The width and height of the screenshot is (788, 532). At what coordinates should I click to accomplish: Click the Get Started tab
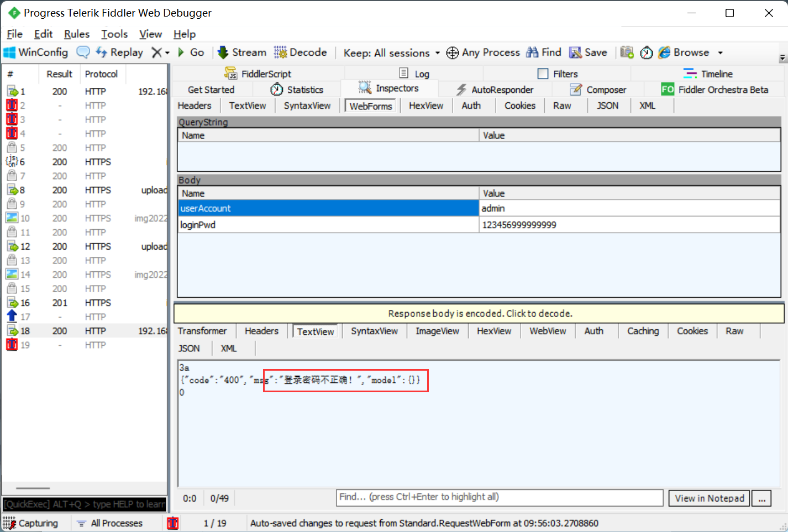(x=211, y=89)
